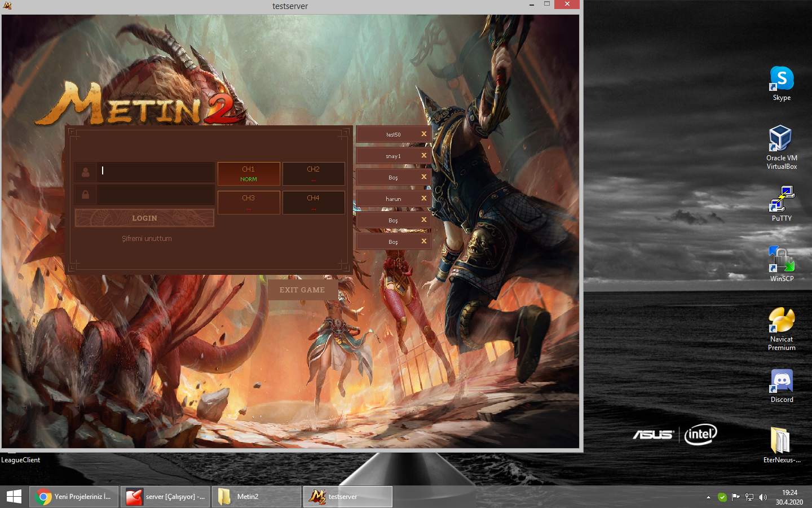Open the PuTTY desktop icon
812x508 pixels.
coord(782,204)
